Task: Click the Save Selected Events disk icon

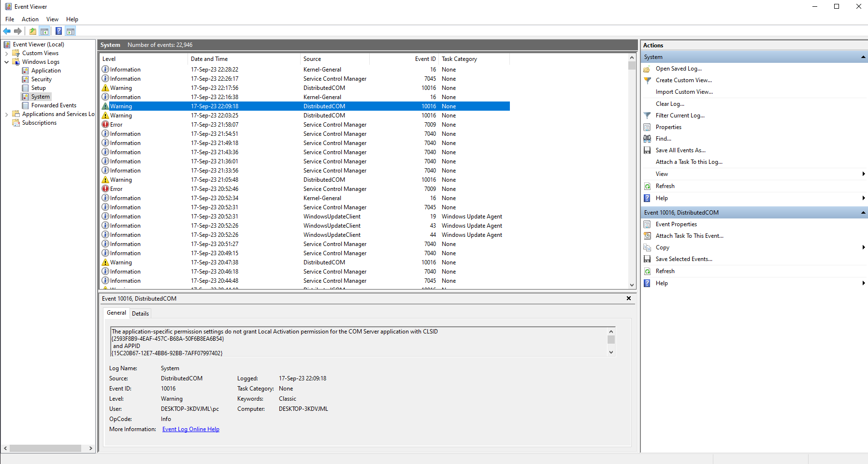Action: pyautogui.click(x=647, y=259)
